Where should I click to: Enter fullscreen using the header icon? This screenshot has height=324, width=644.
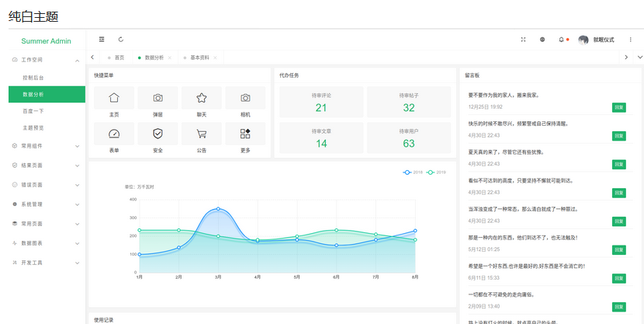pos(523,39)
